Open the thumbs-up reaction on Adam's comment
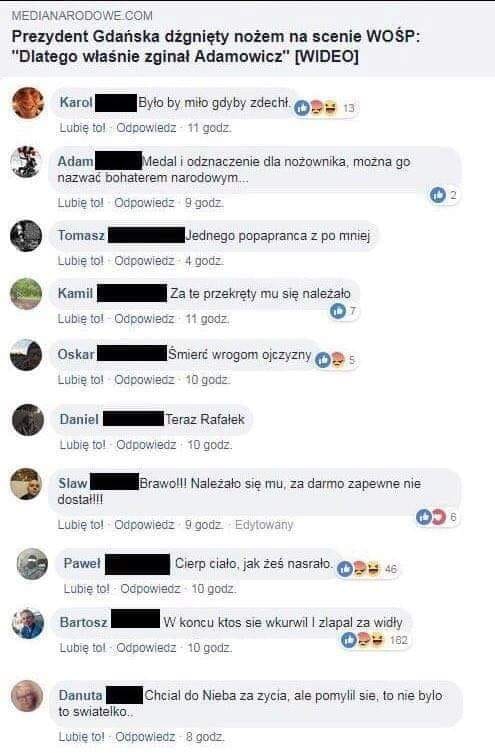This screenshot has width=495, height=753. [x=438, y=194]
